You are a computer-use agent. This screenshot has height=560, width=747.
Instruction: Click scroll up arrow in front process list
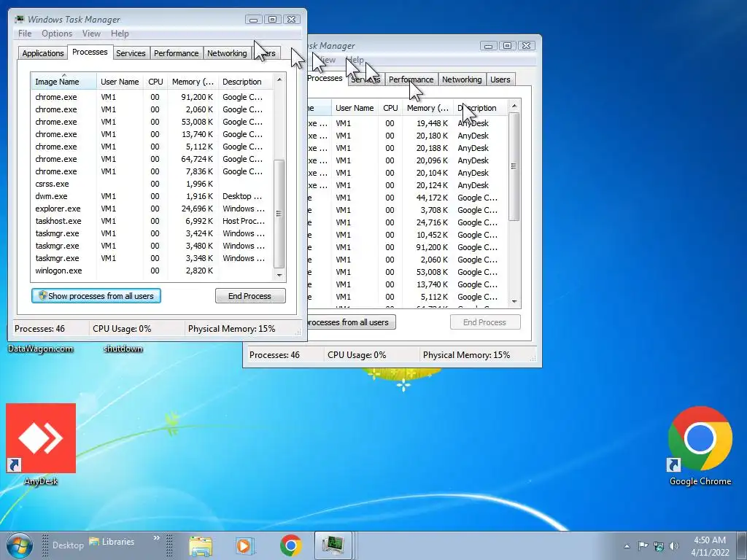pyautogui.click(x=279, y=79)
